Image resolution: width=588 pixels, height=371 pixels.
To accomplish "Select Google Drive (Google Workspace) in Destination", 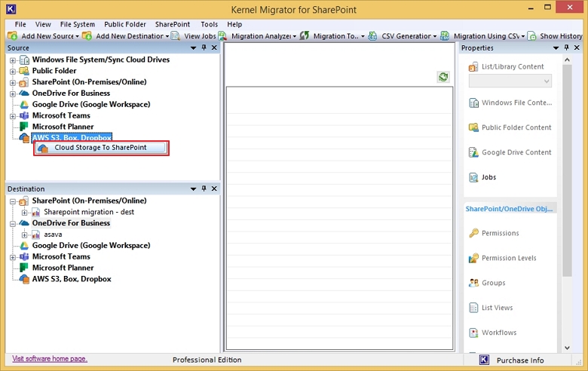I will pyautogui.click(x=91, y=245).
